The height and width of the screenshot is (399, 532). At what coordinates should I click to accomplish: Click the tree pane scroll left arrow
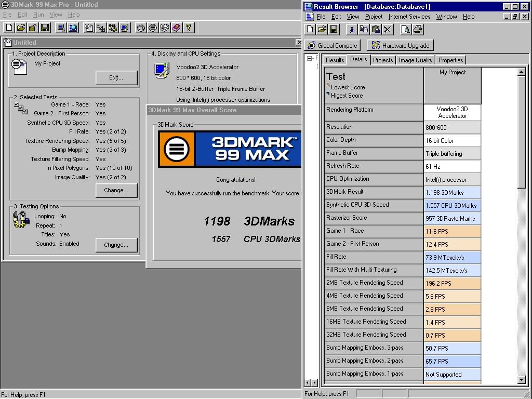tap(308, 383)
